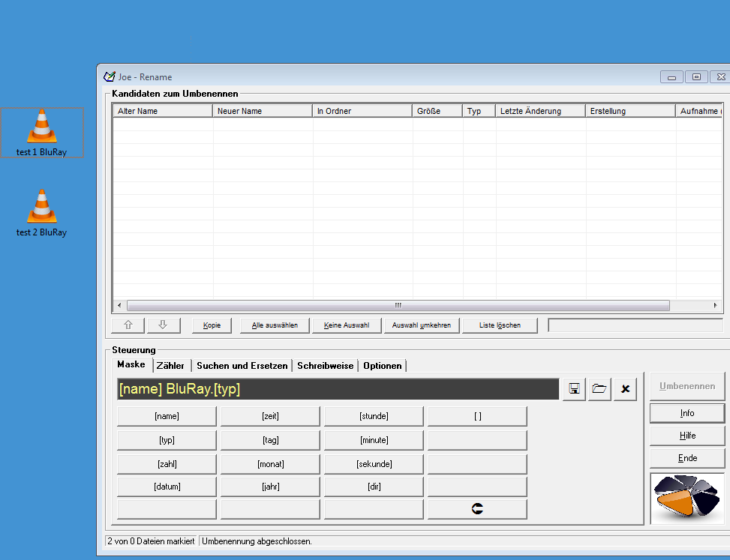Sort by the Größe column header
The height and width of the screenshot is (560, 730).
click(x=437, y=111)
